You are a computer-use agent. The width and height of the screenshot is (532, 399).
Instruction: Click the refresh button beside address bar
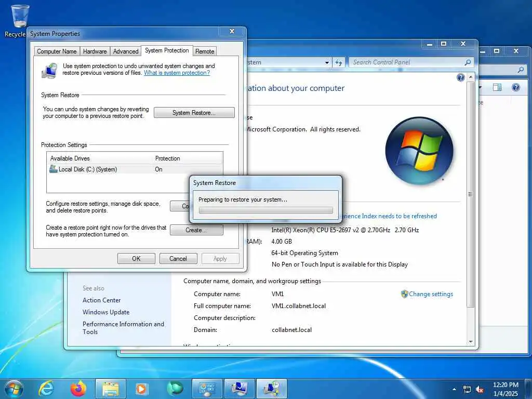[x=339, y=62]
